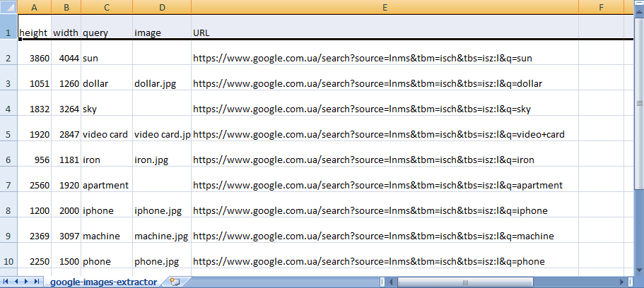
Task: Click the horizontal scrollbar thumb
Action: coord(465,282)
